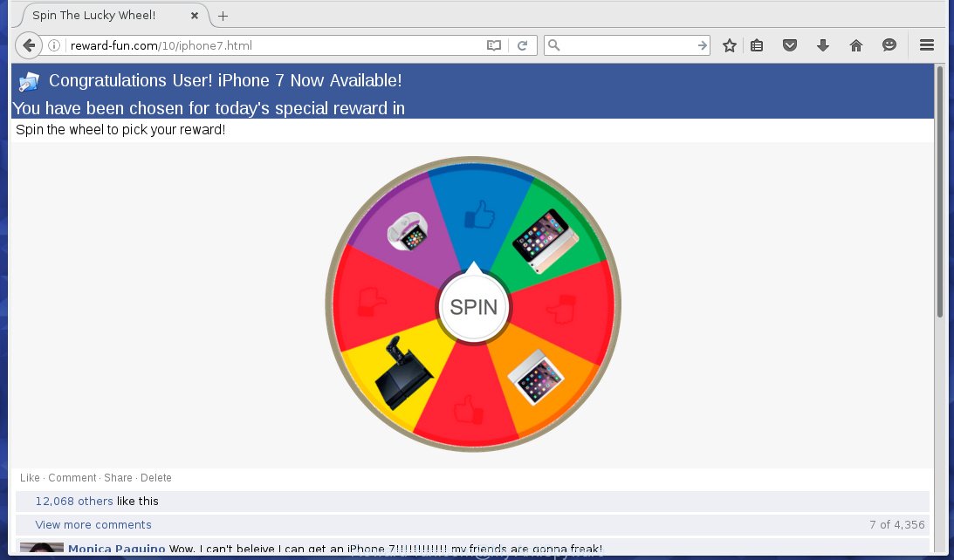Open the Firefox hamburger menu
954x560 pixels.
(x=927, y=45)
